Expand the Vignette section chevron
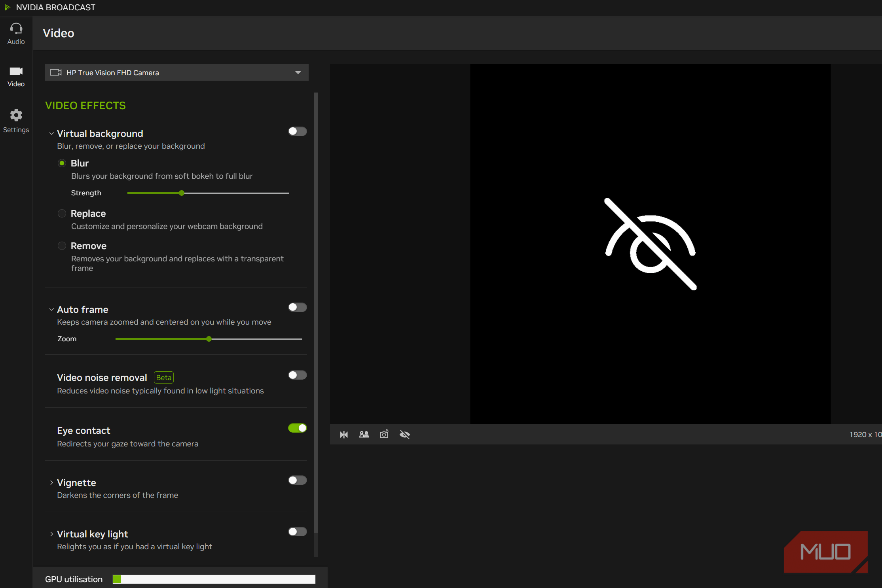882x588 pixels. (x=51, y=482)
